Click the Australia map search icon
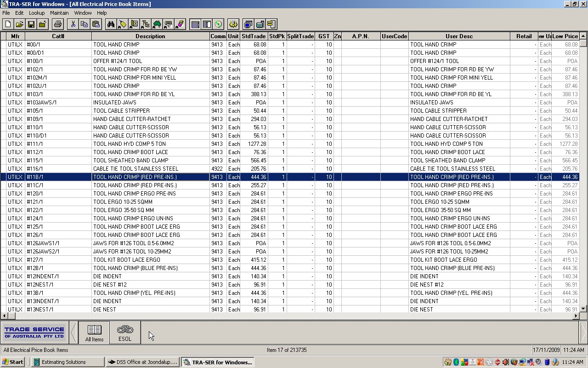 [x=157, y=24]
